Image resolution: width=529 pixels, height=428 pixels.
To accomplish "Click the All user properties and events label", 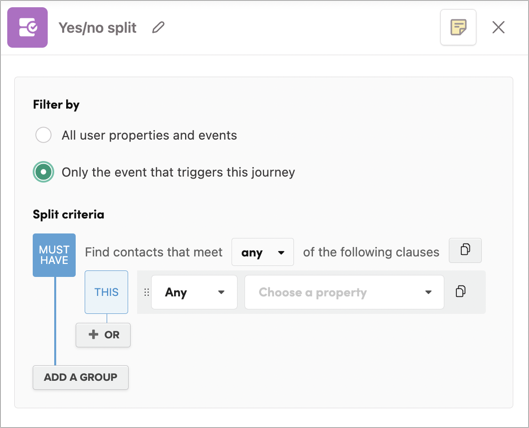I will (149, 135).
